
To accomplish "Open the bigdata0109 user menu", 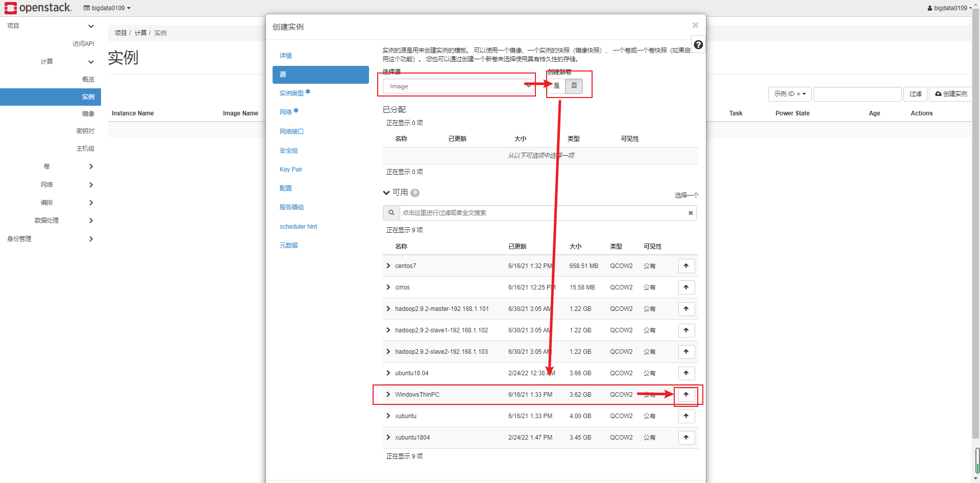I will pyautogui.click(x=949, y=8).
